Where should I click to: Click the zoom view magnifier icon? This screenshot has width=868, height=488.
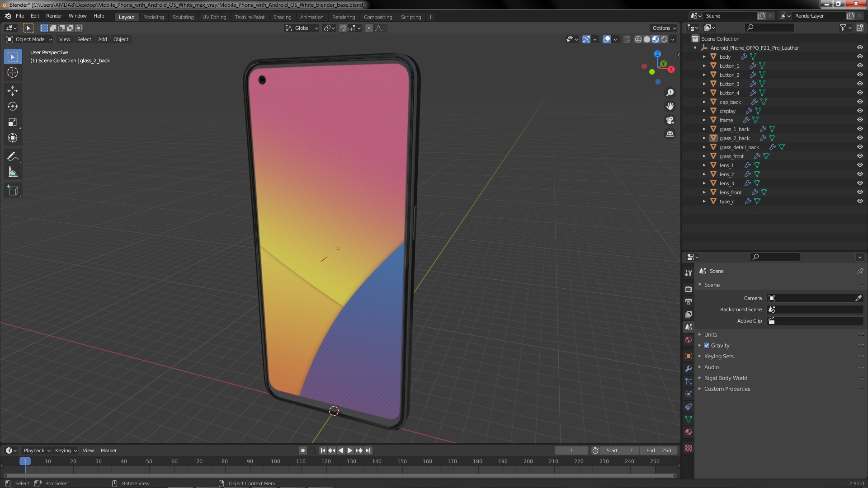(670, 92)
